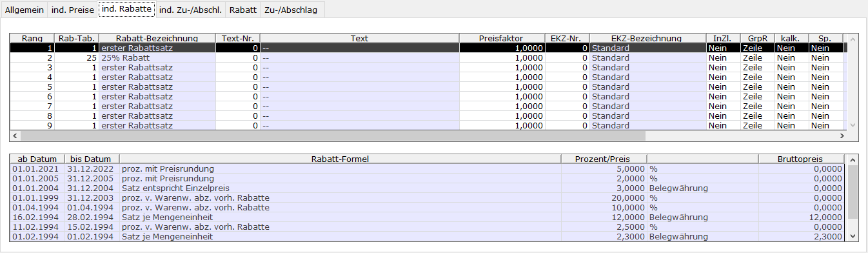Select Rab-Tab. value 25 cell
The height and width of the screenshot is (253, 868).
pos(76,57)
